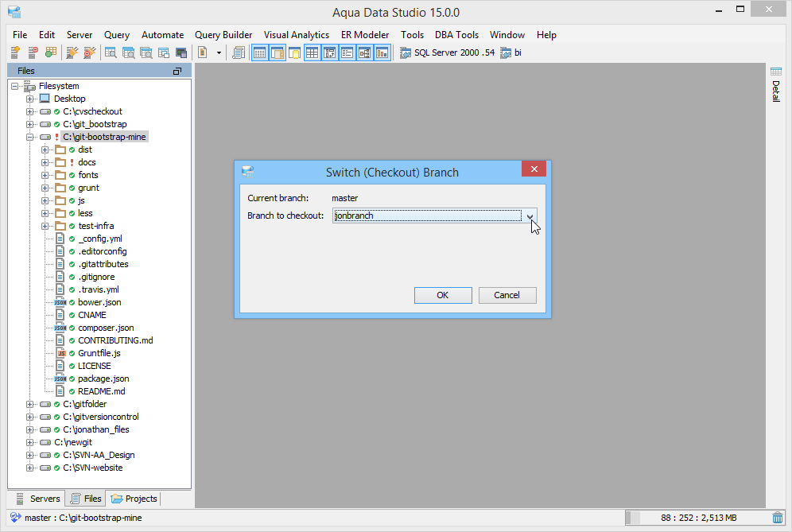
Task: Toggle the hierarchy diagram view button
Action: [365, 52]
